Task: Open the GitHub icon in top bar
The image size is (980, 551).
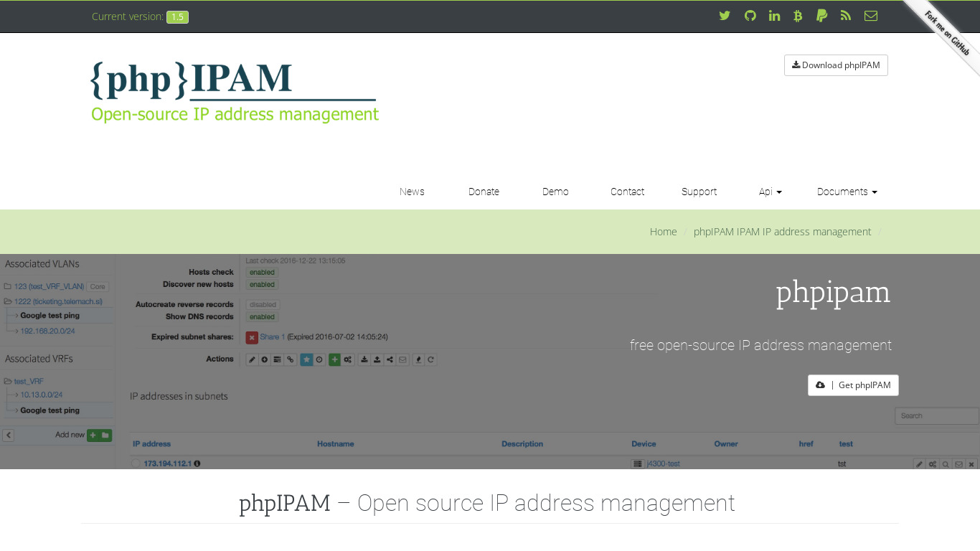Action: 750,16
